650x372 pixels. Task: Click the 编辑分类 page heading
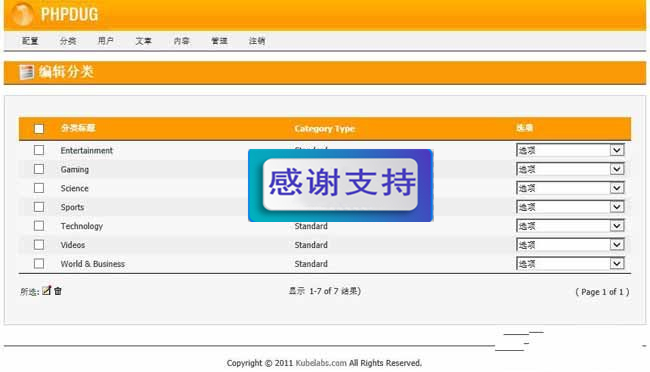(66, 72)
